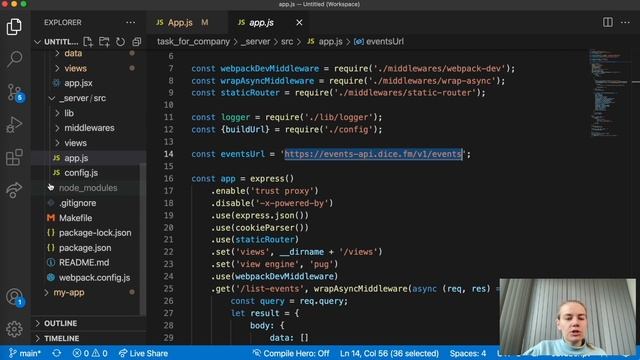This screenshot has height=360, width=640.
Task: Open editor more actions ellipsis menu
Action: coord(625,22)
